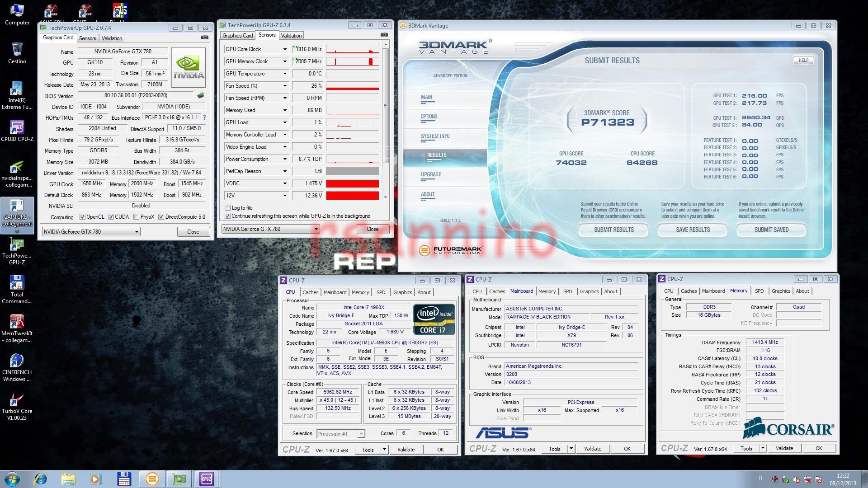Image resolution: width=868 pixels, height=488 pixels.
Task: Enable the Log to file checkbox
Action: pyautogui.click(x=228, y=208)
